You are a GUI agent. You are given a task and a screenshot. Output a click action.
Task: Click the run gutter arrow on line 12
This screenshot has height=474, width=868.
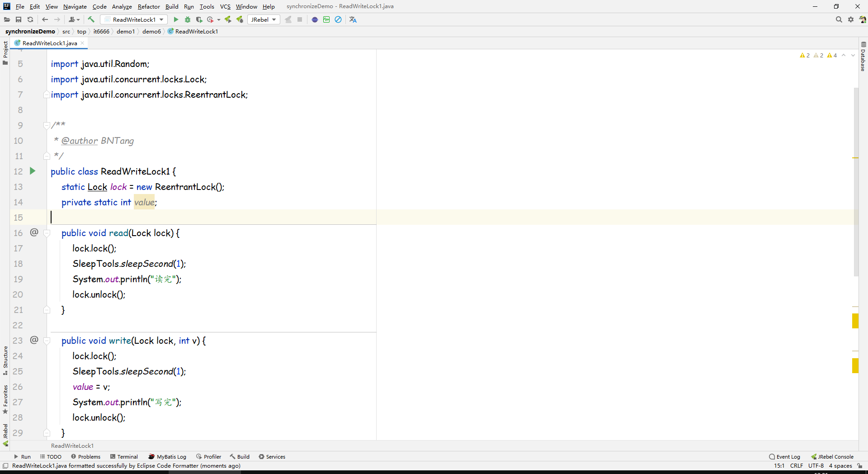33,171
